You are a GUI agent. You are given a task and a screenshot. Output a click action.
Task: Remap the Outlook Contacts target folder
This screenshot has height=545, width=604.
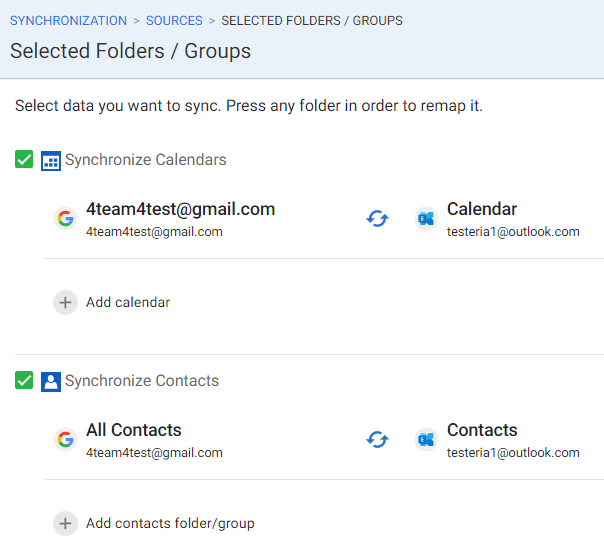pyautogui.click(x=482, y=431)
